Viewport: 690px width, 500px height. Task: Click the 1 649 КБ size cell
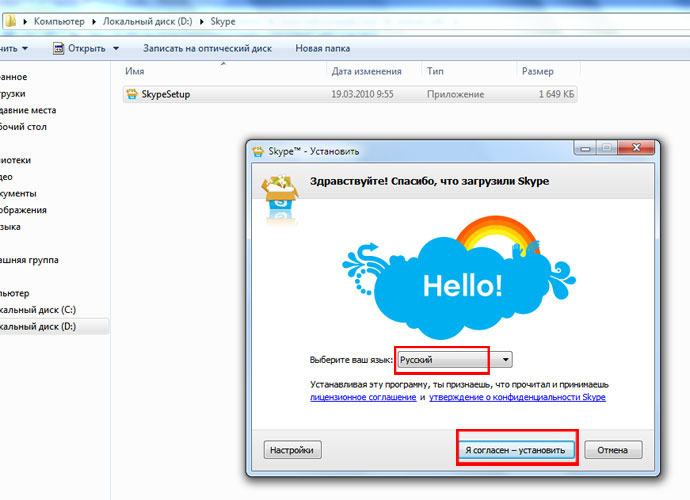tap(556, 94)
